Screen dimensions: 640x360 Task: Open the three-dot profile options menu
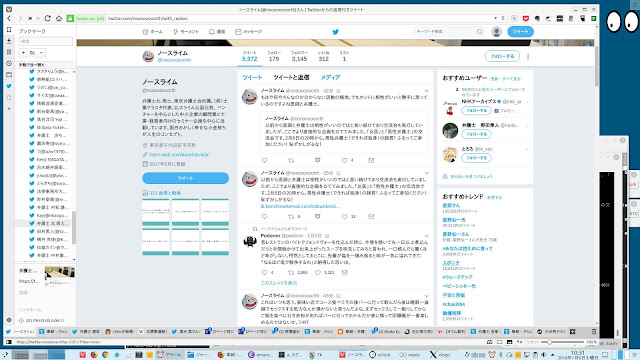(x=528, y=56)
